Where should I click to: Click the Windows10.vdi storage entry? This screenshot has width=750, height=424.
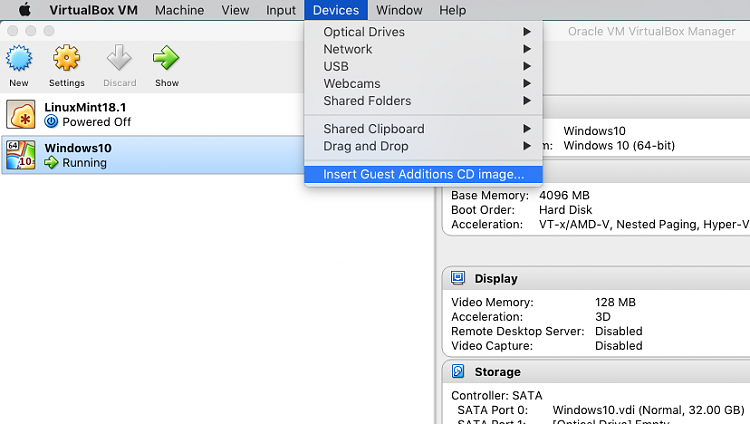[648, 410]
